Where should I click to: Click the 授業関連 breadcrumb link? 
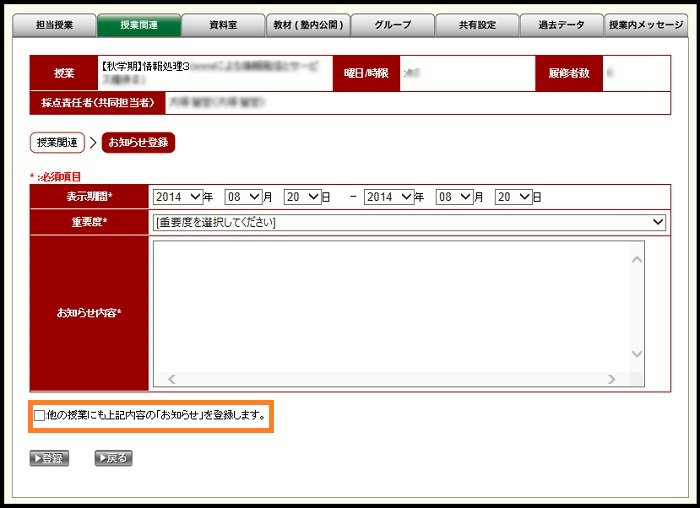[x=57, y=143]
